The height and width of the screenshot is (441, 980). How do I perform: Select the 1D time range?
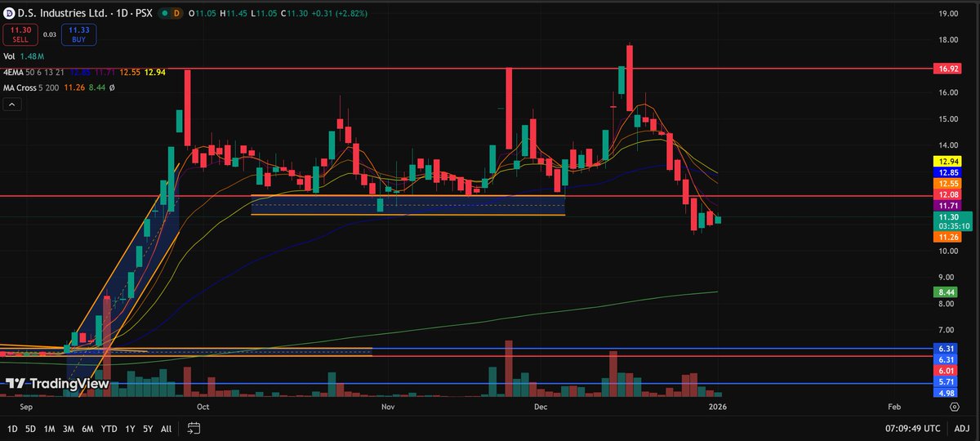click(x=12, y=428)
